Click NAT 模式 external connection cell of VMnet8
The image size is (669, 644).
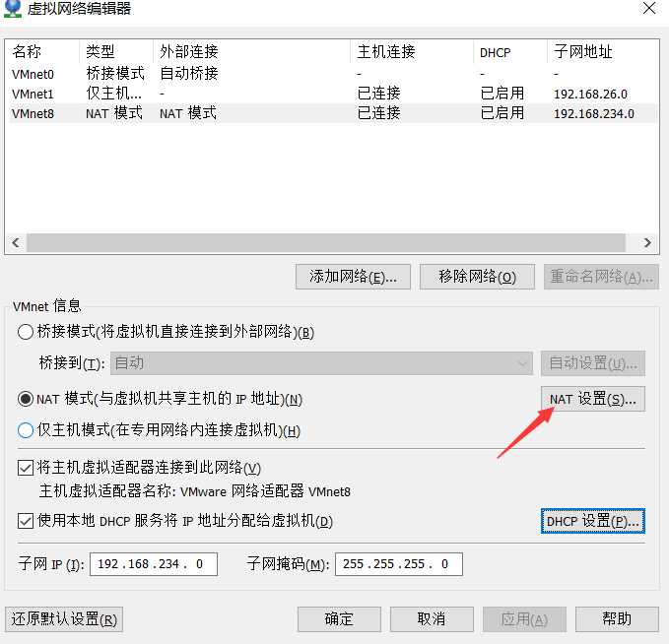[188, 113]
